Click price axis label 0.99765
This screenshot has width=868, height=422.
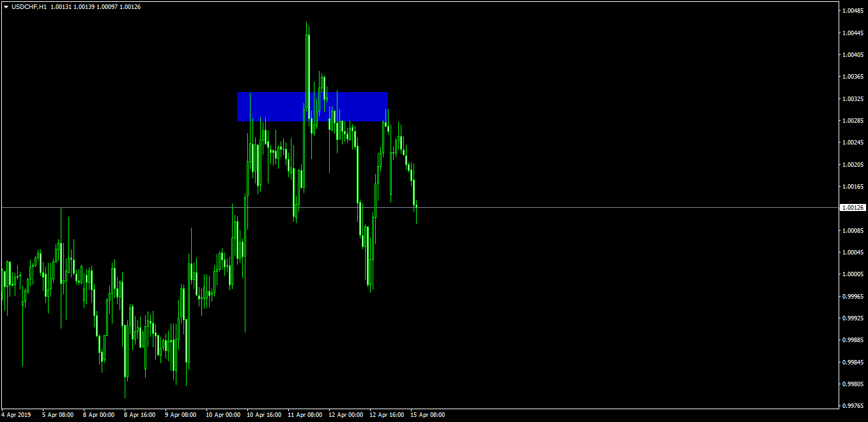853,405
